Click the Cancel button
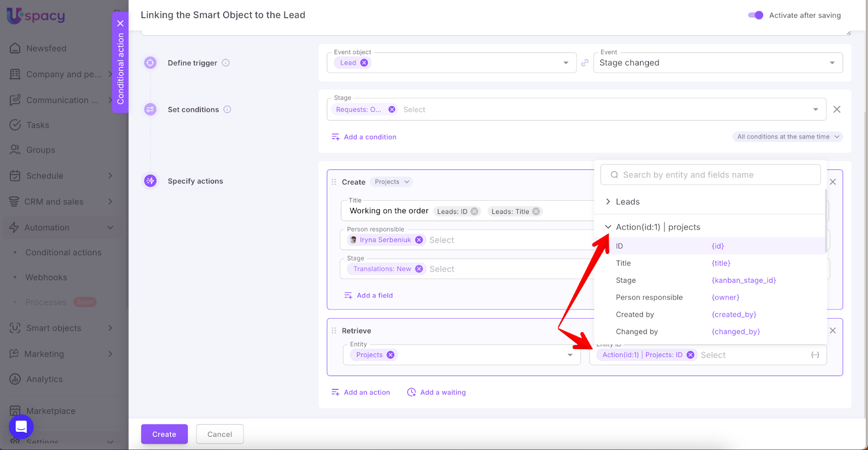This screenshot has height=450, width=868. click(220, 434)
